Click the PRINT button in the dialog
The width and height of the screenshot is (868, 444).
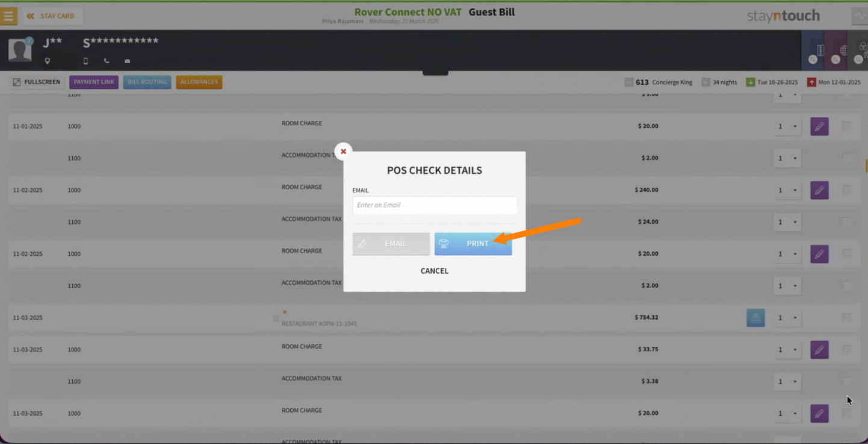pos(473,244)
